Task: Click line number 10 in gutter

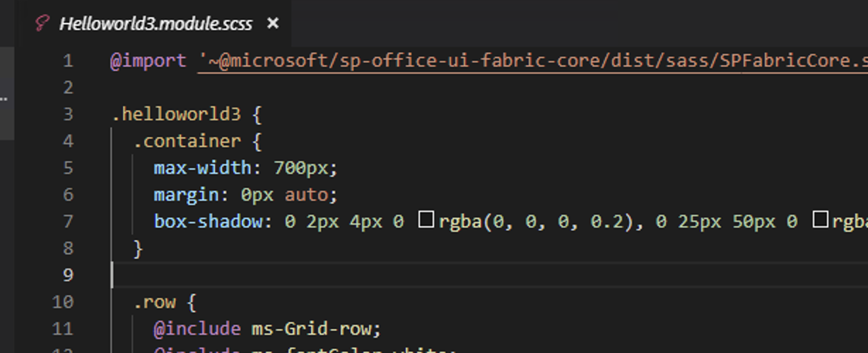Action: click(x=63, y=302)
